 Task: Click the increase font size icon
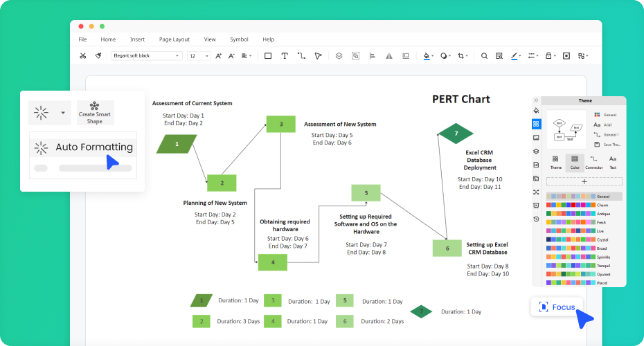coord(219,55)
